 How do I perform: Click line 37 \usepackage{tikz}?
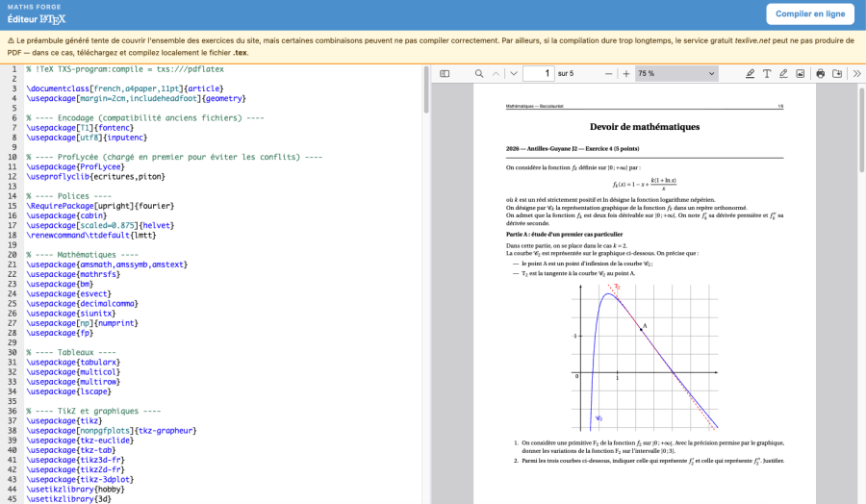[64, 420]
